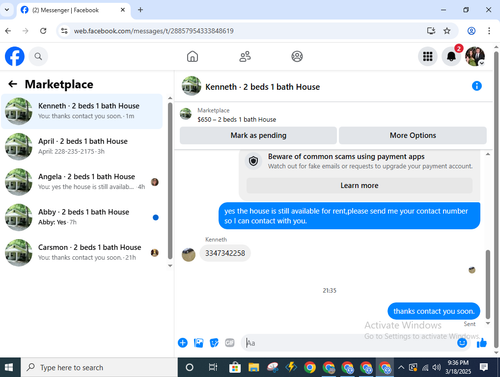Image resolution: width=500 pixels, height=377 pixels.
Task: Click Learn more about payment scams
Action: tap(359, 185)
